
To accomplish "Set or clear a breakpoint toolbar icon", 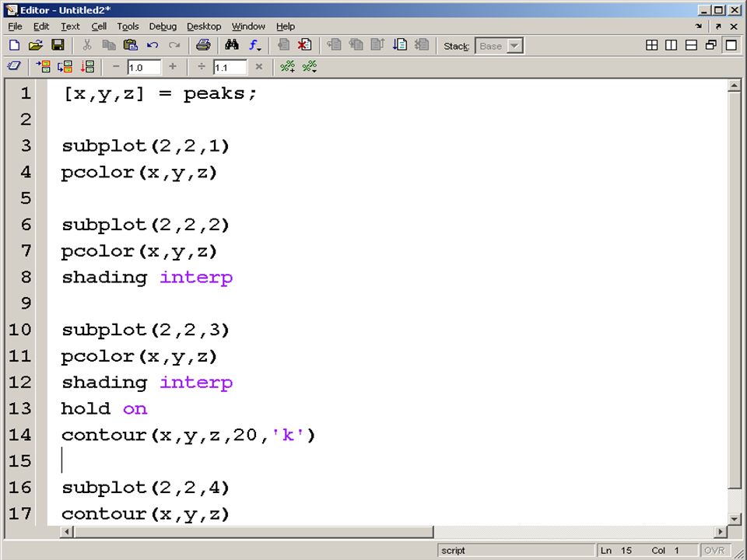I will (283, 45).
